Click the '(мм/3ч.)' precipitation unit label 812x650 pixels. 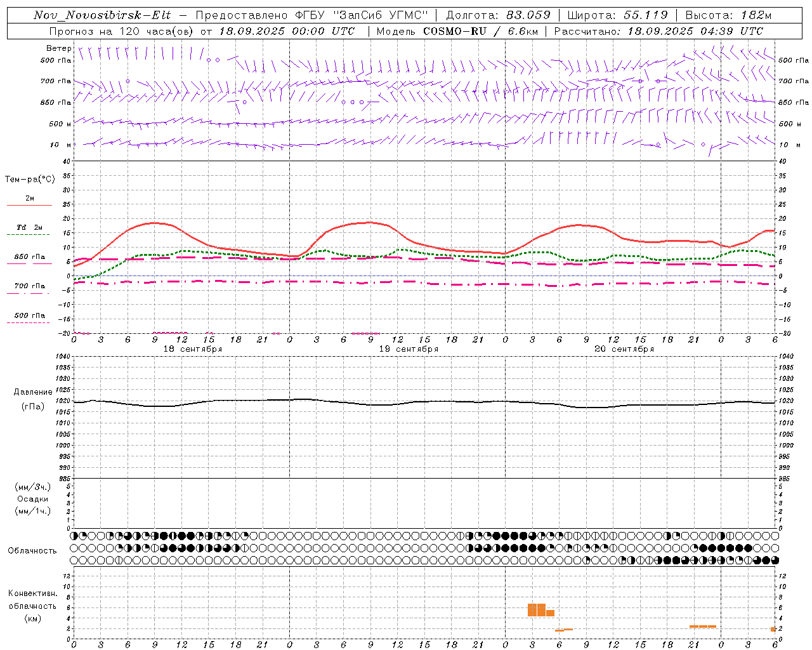[x=33, y=487]
